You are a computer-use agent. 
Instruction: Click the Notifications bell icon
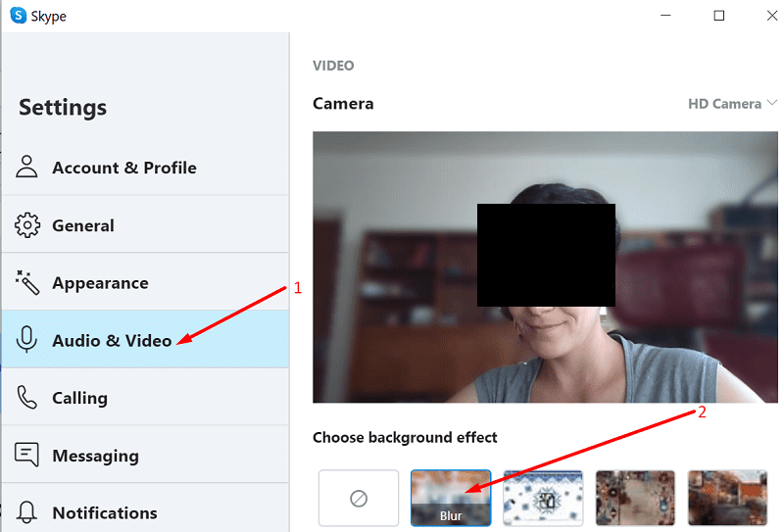(26, 512)
